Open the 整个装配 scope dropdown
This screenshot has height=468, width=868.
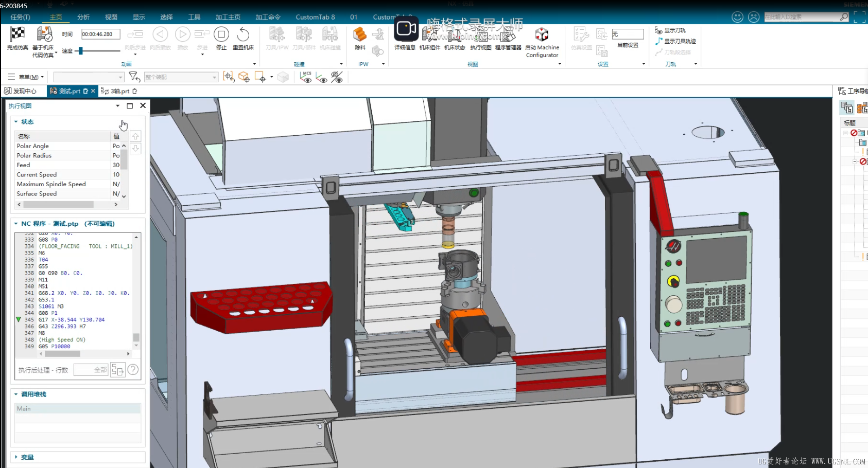click(181, 77)
